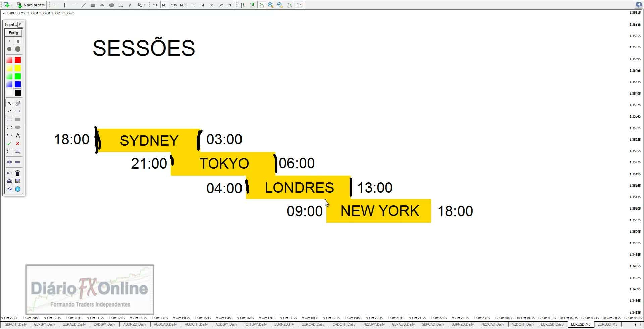
Task: Select the filled ellipse tool in panel
Action: [18, 127]
